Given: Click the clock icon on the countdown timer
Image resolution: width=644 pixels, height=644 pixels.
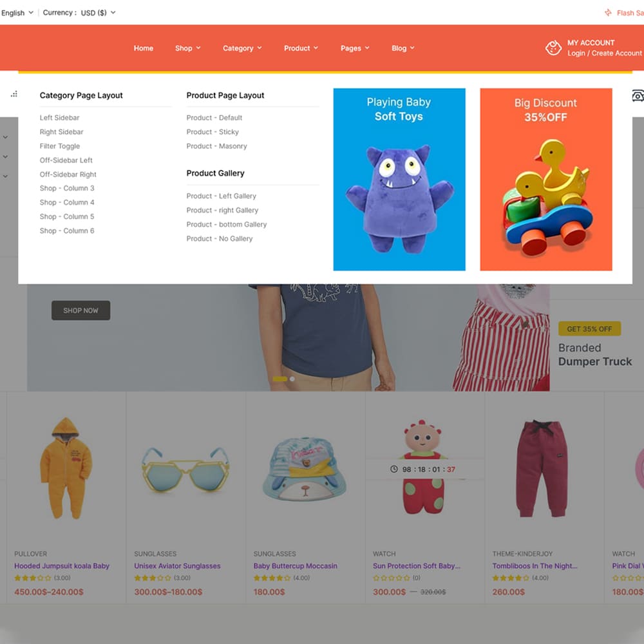Looking at the screenshot, I should [394, 469].
